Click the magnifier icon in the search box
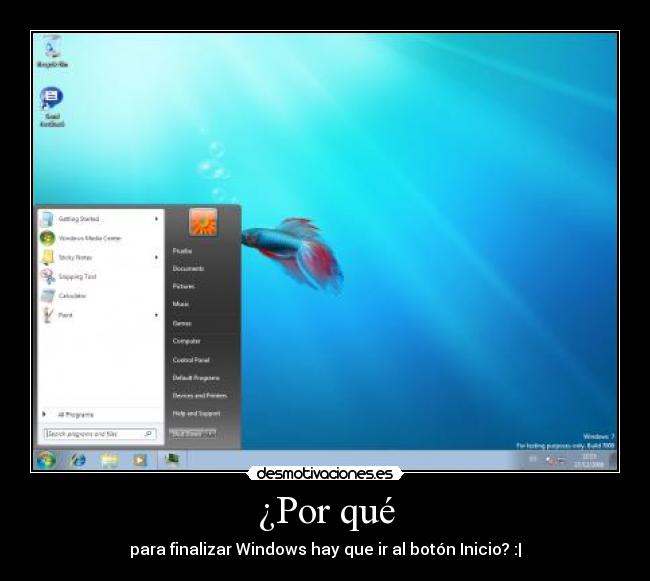650x581 pixels. tap(149, 434)
